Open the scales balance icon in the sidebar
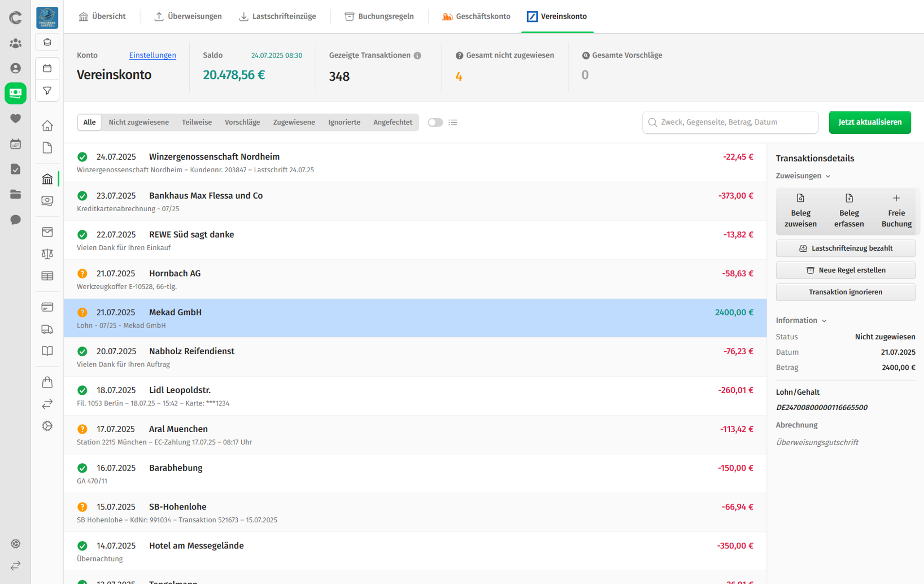The height and width of the screenshot is (584, 924). point(47,254)
